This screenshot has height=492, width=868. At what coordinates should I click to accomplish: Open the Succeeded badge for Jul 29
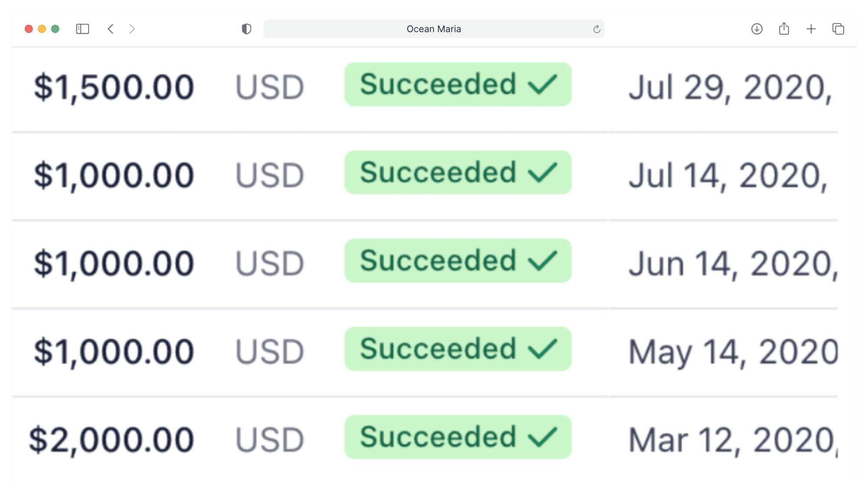(x=458, y=84)
